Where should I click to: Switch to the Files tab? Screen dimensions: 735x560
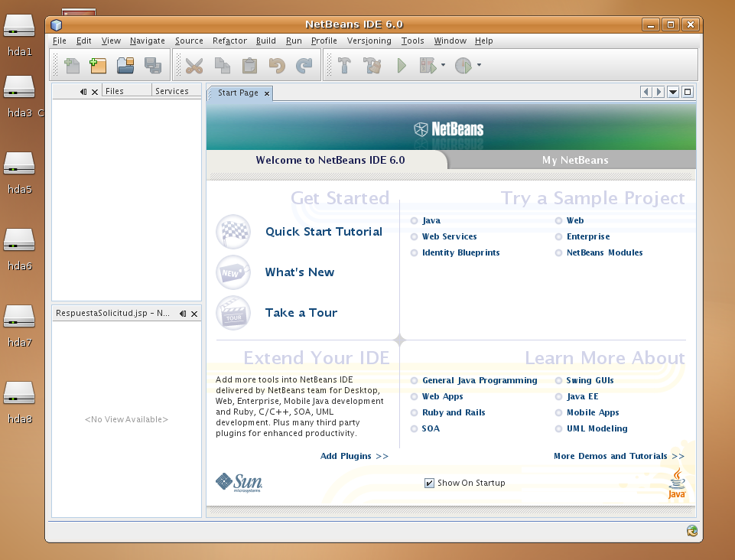click(x=127, y=91)
